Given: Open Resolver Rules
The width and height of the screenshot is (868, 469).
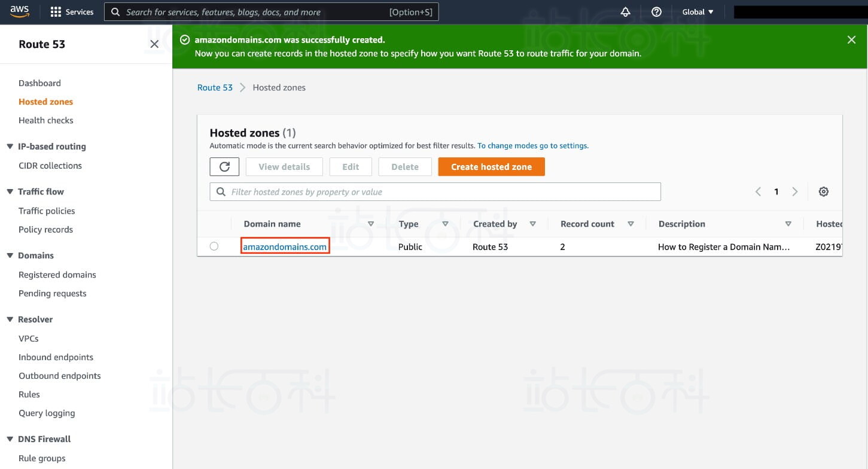Looking at the screenshot, I should click(x=29, y=394).
